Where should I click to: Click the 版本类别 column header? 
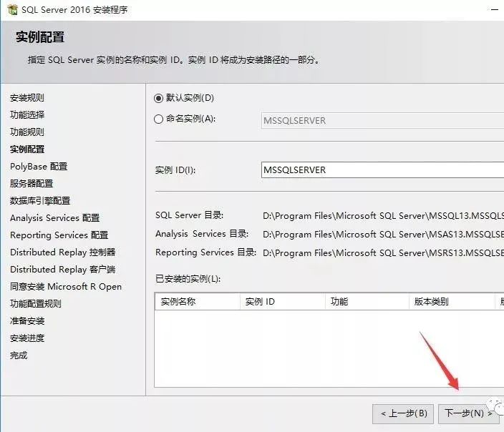pyautogui.click(x=452, y=302)
